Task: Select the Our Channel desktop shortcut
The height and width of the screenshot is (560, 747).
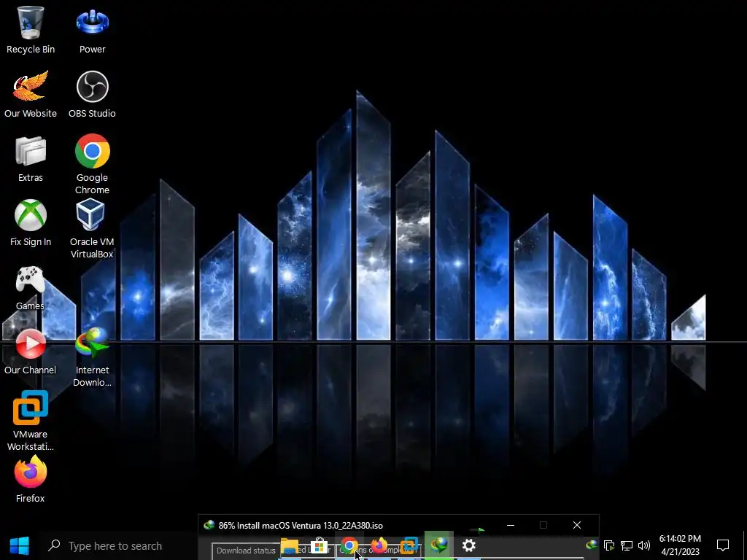Action: (30, 351)
